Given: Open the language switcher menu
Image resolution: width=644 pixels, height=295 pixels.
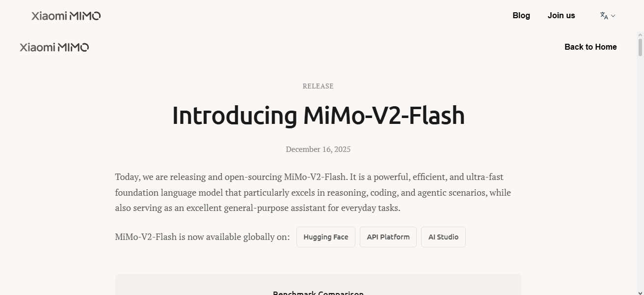Looking at the screenshot, I should click(607, 15).
